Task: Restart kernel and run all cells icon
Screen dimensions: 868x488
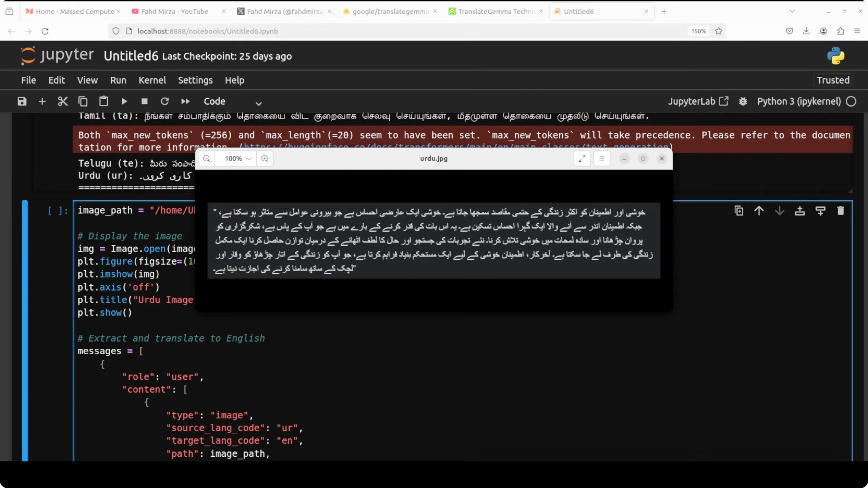Action: 185,101
